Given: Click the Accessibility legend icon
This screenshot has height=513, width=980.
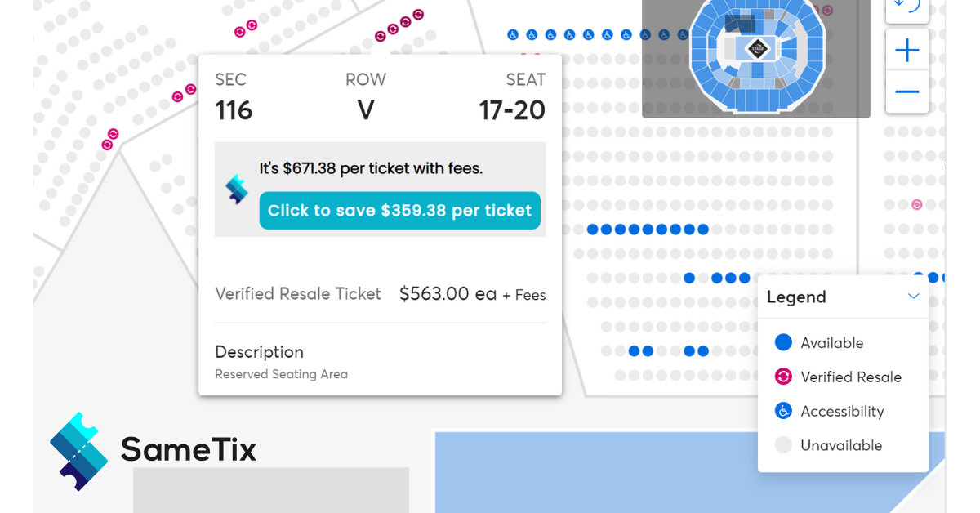Looking at the screenshot, I should [783, 411].
